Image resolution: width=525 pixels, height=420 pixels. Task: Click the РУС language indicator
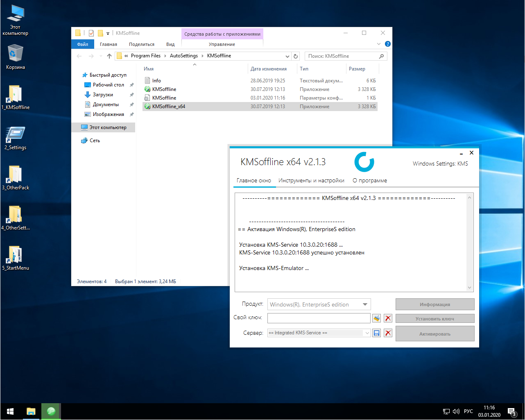[x=468, y=411]
